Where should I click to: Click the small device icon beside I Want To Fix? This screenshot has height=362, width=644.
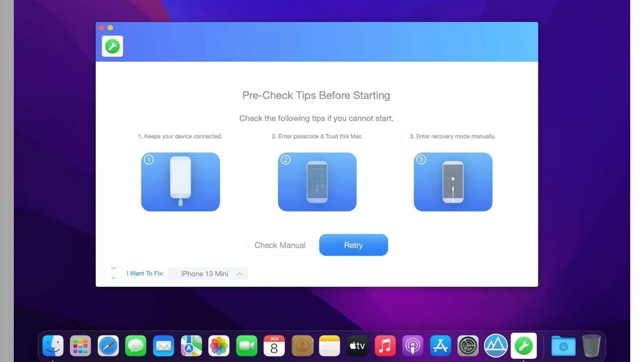[x=113, y=273]
